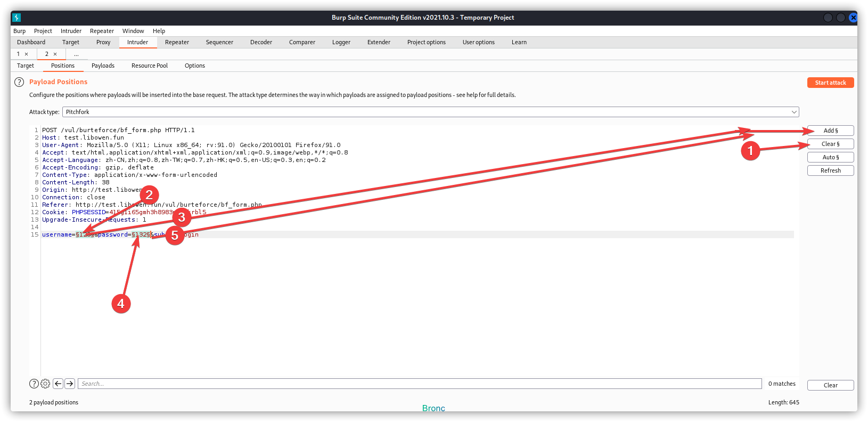
Task: Click the Refresh button
Action: click(831, 171)
